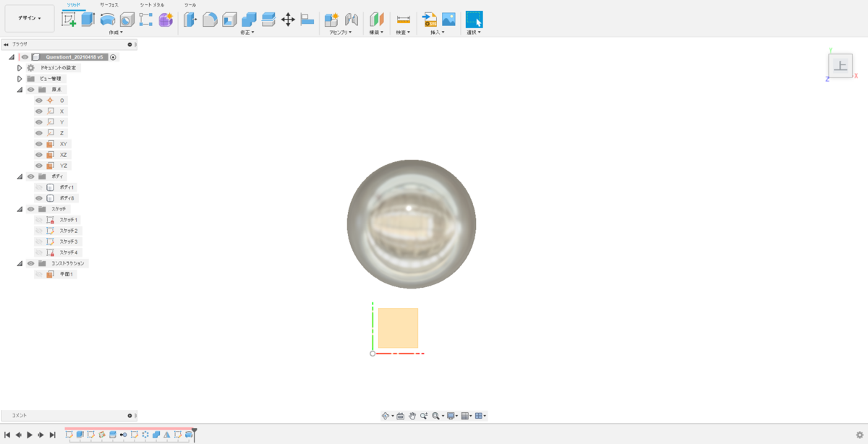868x444 pixels.
Task: Select the Offset Plane construct tool
Action: pos(377,20)
